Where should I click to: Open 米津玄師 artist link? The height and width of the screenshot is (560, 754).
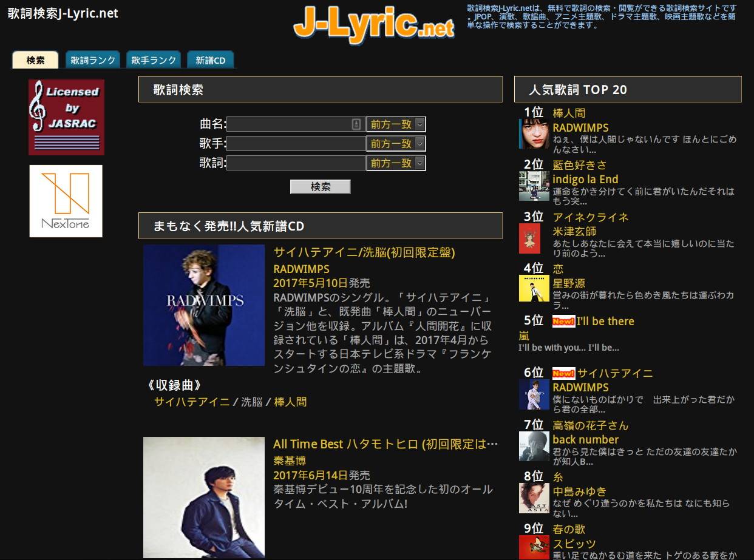pyautogui.click(x=574, y=232)
